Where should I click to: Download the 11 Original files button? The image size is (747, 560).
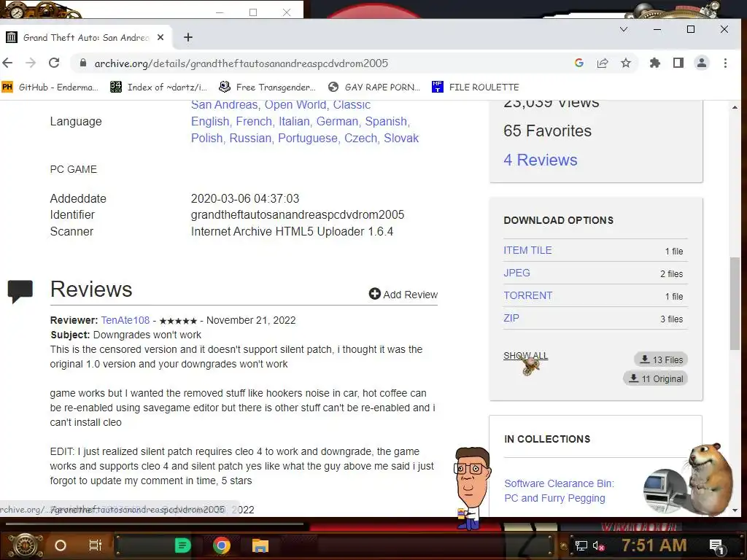(x=656, y=378)
